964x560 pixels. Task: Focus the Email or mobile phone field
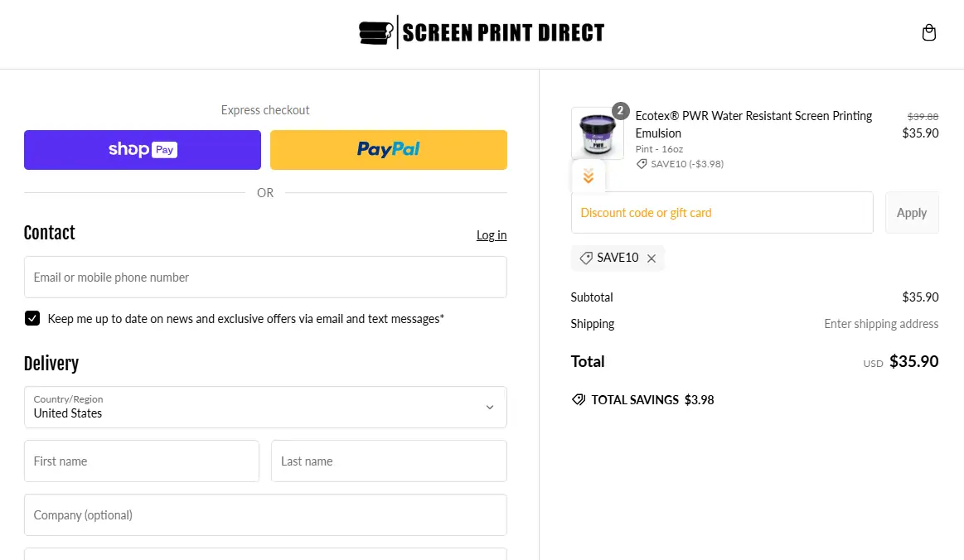click(265, 278)
